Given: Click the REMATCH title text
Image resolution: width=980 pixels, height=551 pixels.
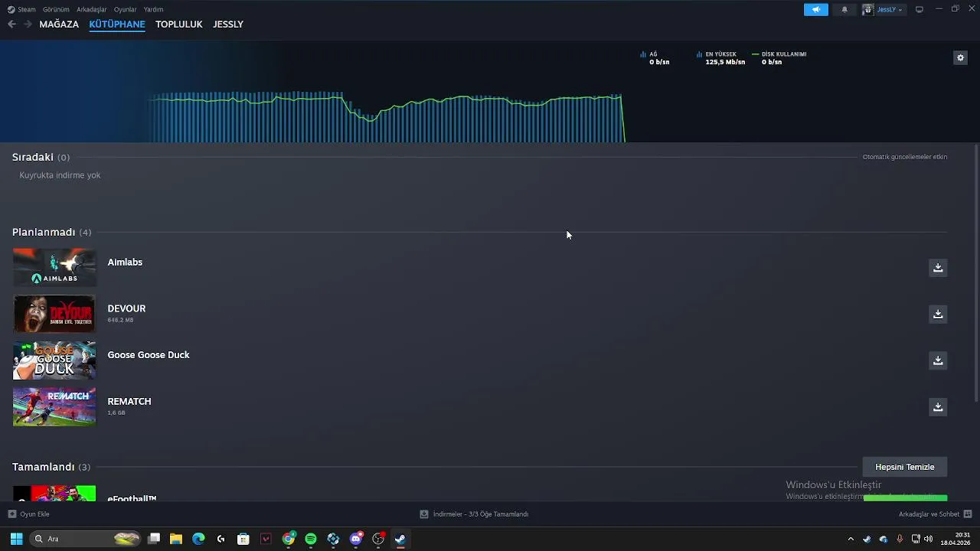Looking at the screenshot, I should pyautogui.click(x=129, y=402).
